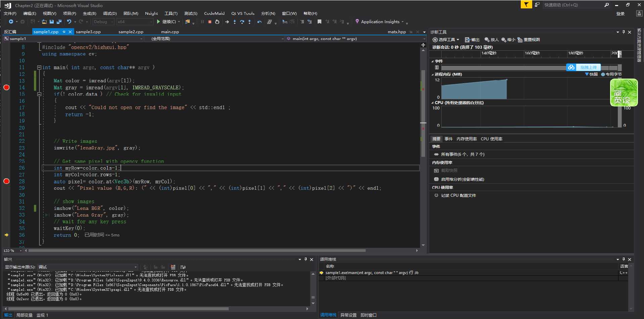Select record CPU profile radio option
This screenshot has height=319, width=644.
436,195
